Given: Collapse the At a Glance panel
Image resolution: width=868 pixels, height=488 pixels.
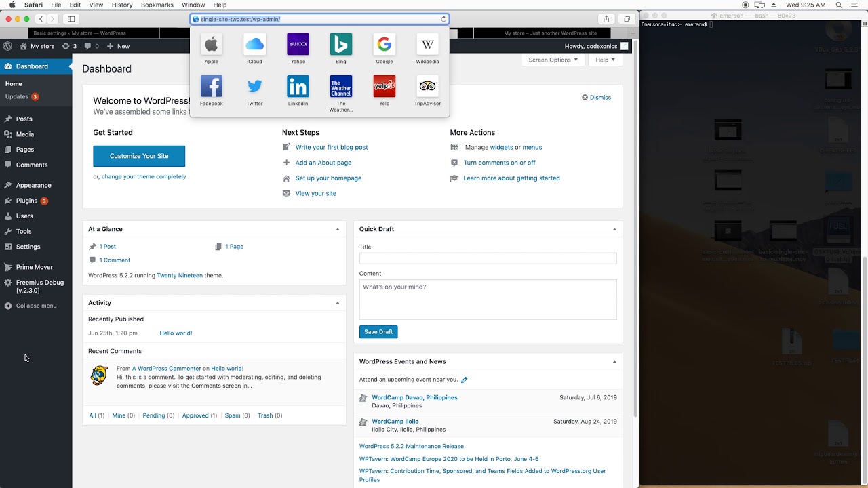Looking at the screenshot, I should (x=338, y=229).
